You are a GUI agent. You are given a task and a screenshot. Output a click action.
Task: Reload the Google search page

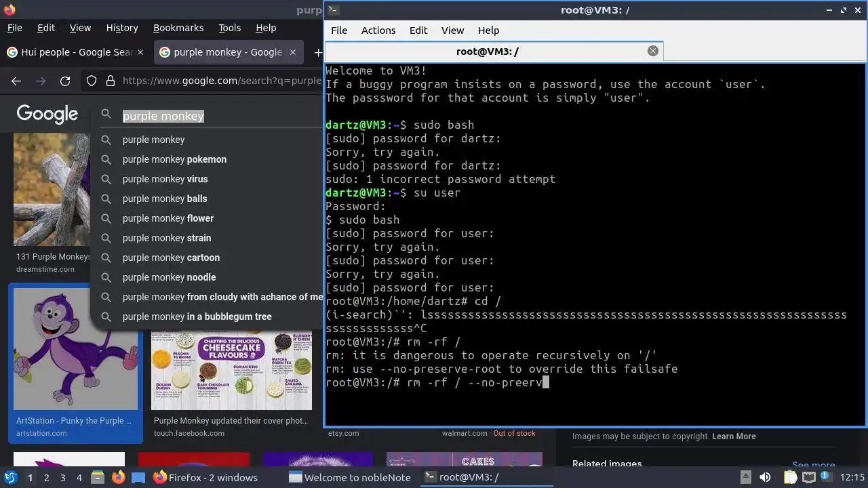[x=65, y=81]
